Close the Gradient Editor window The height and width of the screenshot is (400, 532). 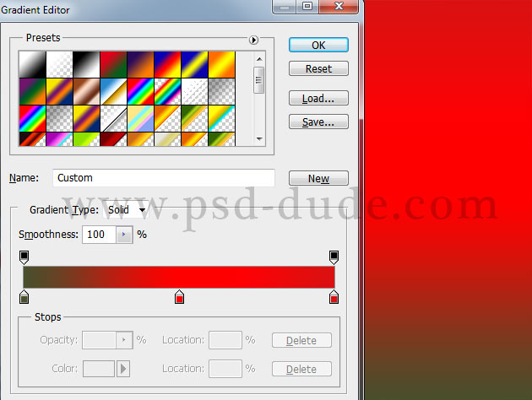339,7
